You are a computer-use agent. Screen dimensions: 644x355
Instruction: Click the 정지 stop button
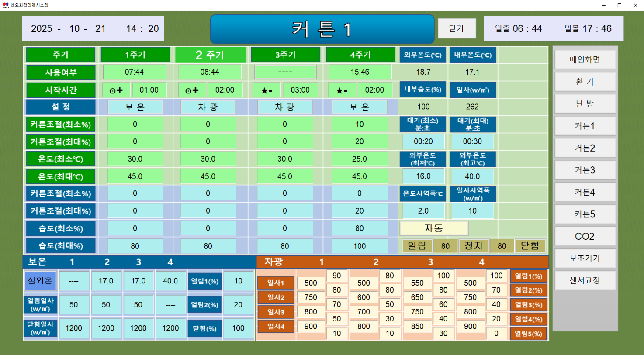point(474,246)
